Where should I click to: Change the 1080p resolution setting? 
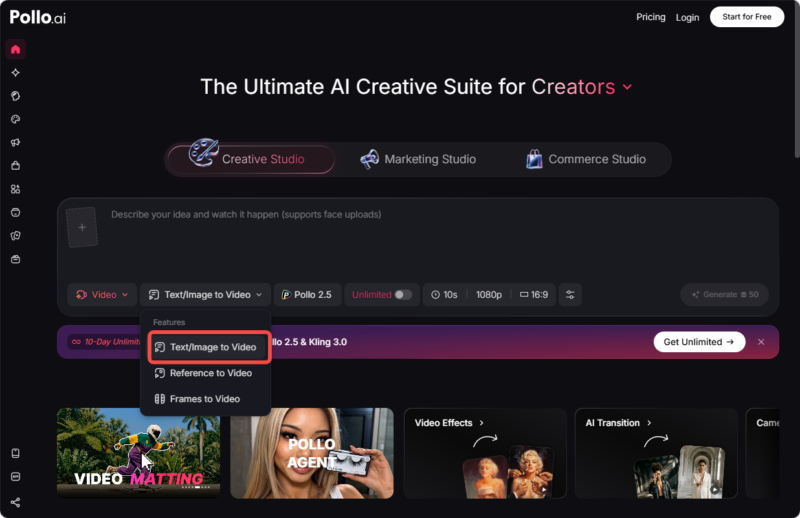pyautogui.click(x=489, y=294)
